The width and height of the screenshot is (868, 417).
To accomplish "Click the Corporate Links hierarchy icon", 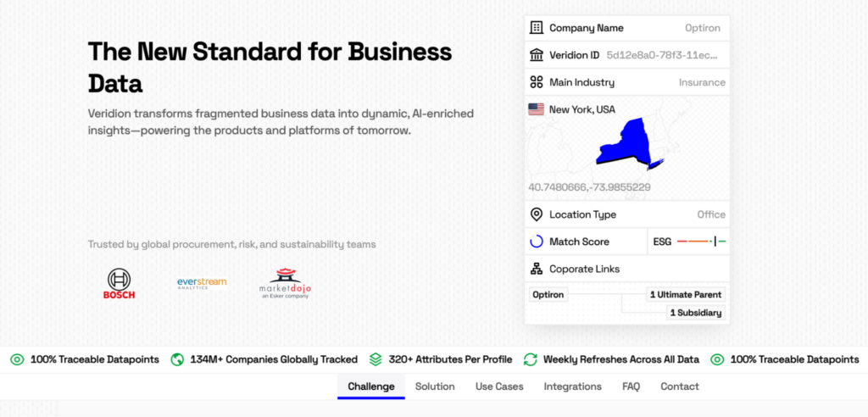I will (536, 269).
